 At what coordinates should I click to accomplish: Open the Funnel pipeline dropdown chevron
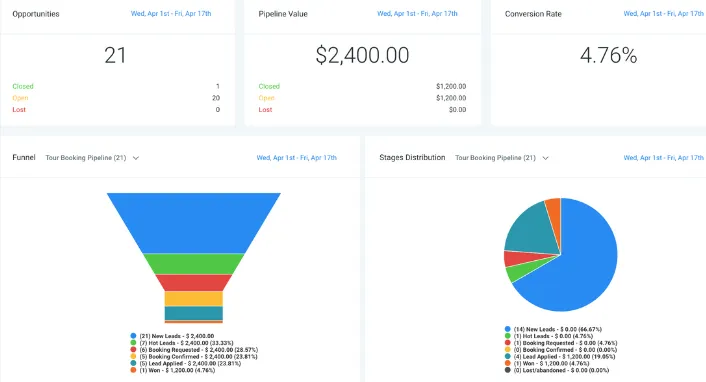click(x=136, y=158)
